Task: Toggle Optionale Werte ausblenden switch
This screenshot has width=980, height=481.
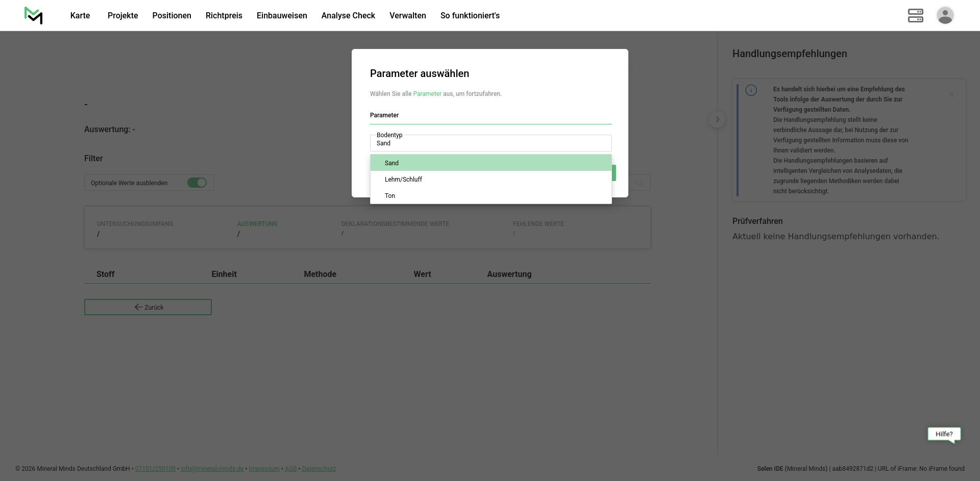Action: coord(197,183)
